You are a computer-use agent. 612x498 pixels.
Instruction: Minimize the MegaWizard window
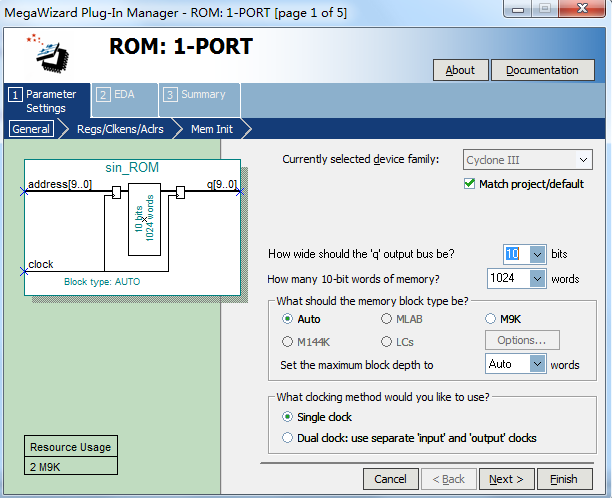(518, 9)
